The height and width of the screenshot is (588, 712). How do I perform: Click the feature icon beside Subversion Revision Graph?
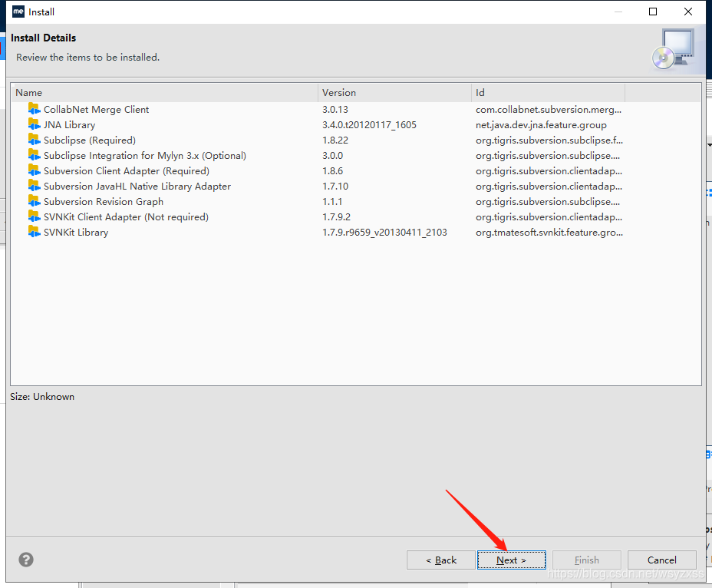pos(33,201)
